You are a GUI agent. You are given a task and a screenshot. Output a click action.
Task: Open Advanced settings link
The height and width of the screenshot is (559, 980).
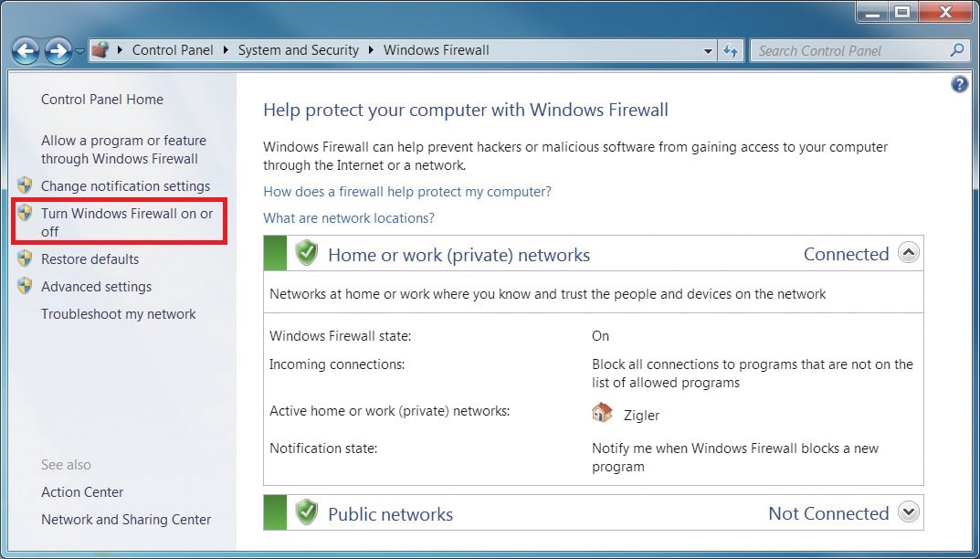(x=96, y=287)
